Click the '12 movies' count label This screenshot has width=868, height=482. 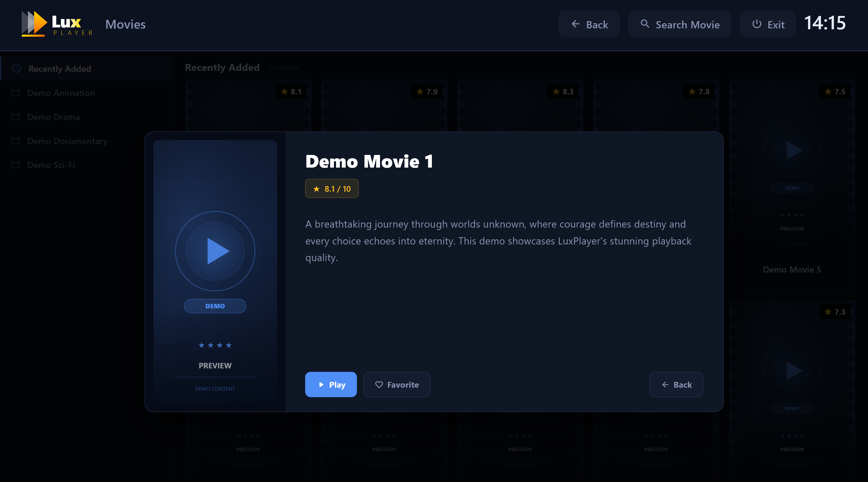(282, 68)
